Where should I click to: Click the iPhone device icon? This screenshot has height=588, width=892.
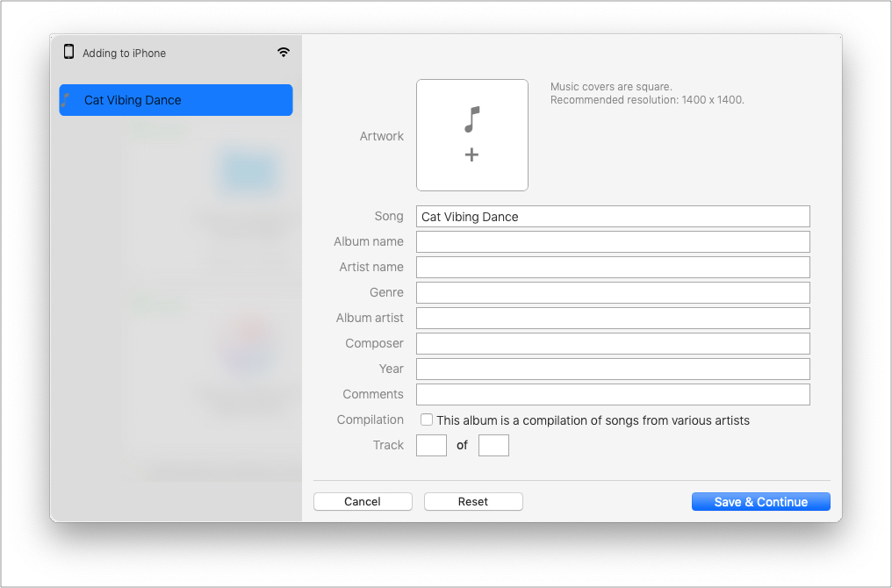[x=68, y=52]
